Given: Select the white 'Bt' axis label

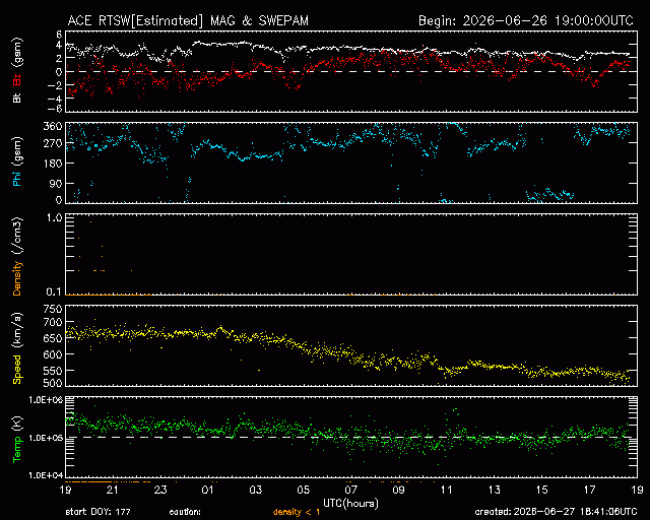Looking at the screenshot, I should pos(17,98).
